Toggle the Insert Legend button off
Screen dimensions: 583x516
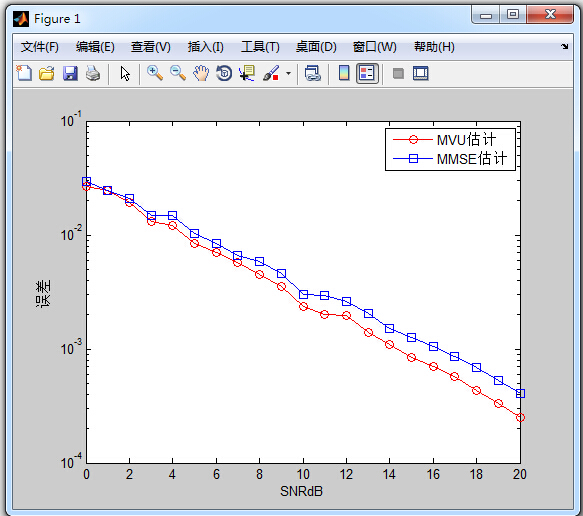367,73
